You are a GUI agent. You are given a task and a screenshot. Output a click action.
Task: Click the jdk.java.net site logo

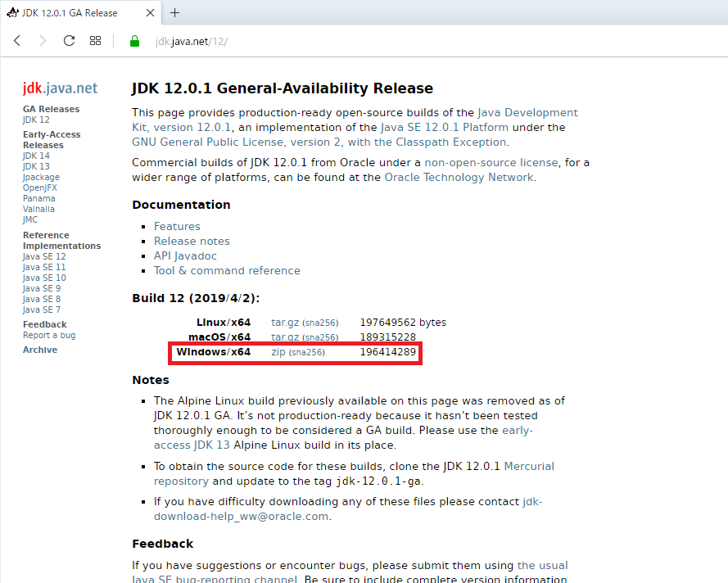pyautogui.click(x=60, y=88)
